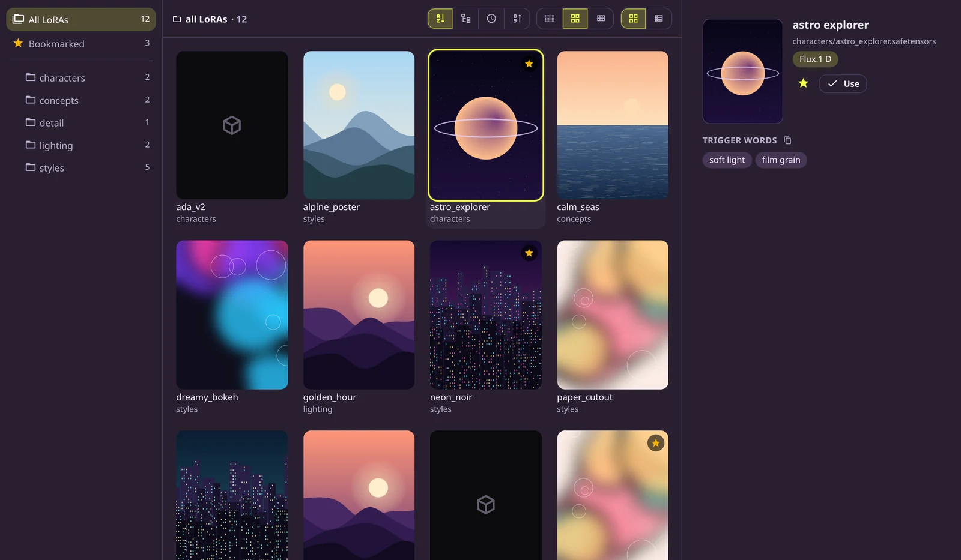Click the TRIGGER WORDS heading
The height and width of the screenshot is (560, 961).
[x=739, y=140]
